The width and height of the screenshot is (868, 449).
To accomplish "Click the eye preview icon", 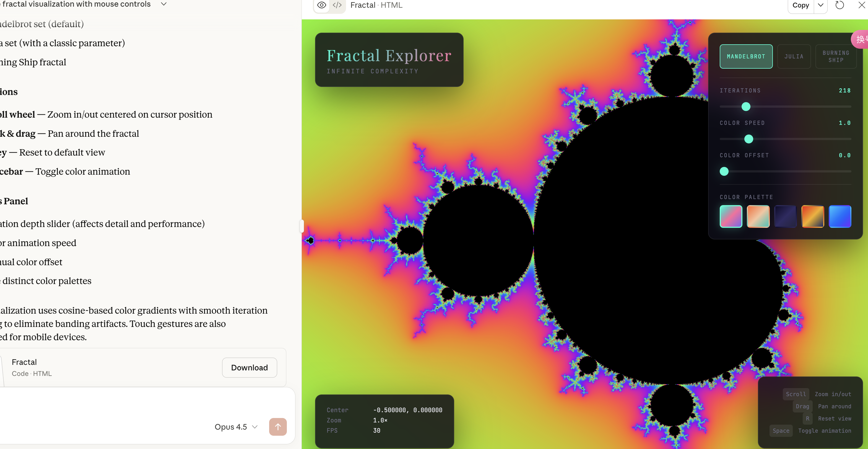I will point(321,5).
